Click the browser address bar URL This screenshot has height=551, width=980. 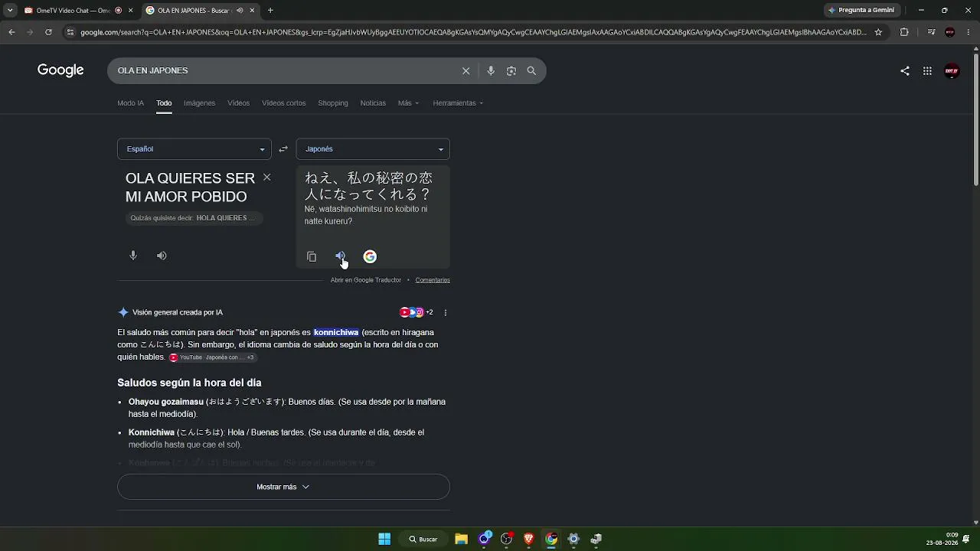473,32
